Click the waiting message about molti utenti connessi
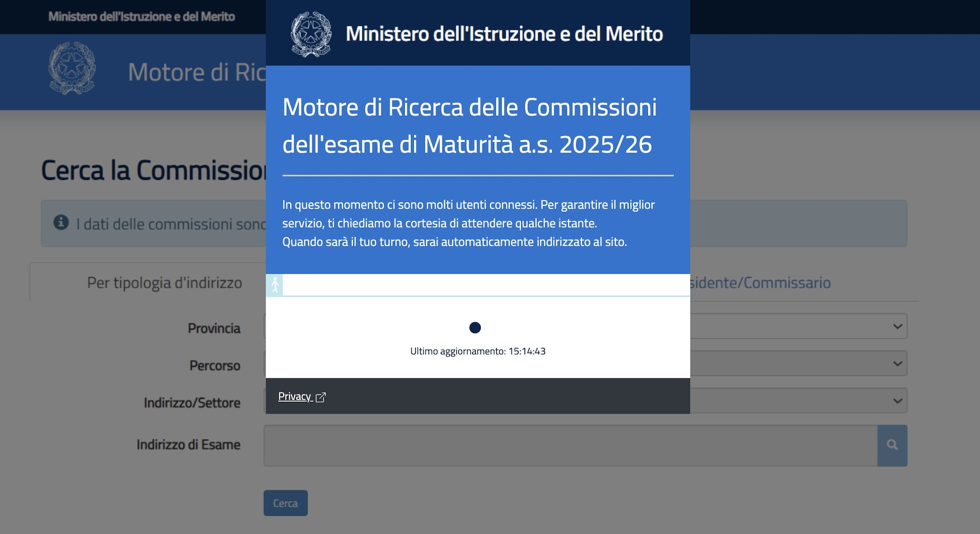 coord(468,223)
